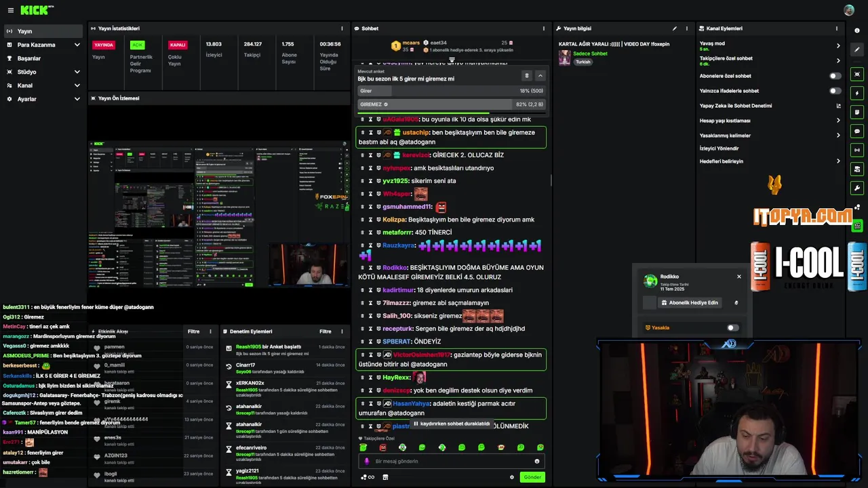The width and height of the screenshot is (868, 488).
Task: Click the wrench icon in the right toolbar
Action: [857, 188]
